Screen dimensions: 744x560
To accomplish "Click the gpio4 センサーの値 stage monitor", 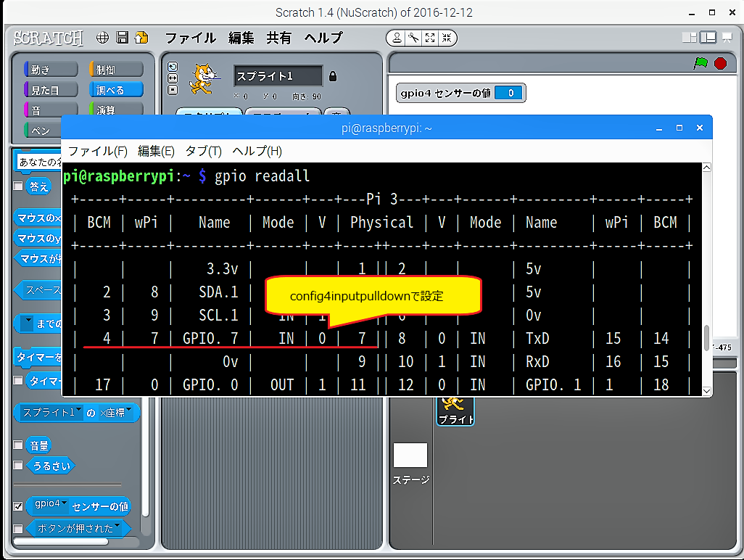I will (460, 93).
